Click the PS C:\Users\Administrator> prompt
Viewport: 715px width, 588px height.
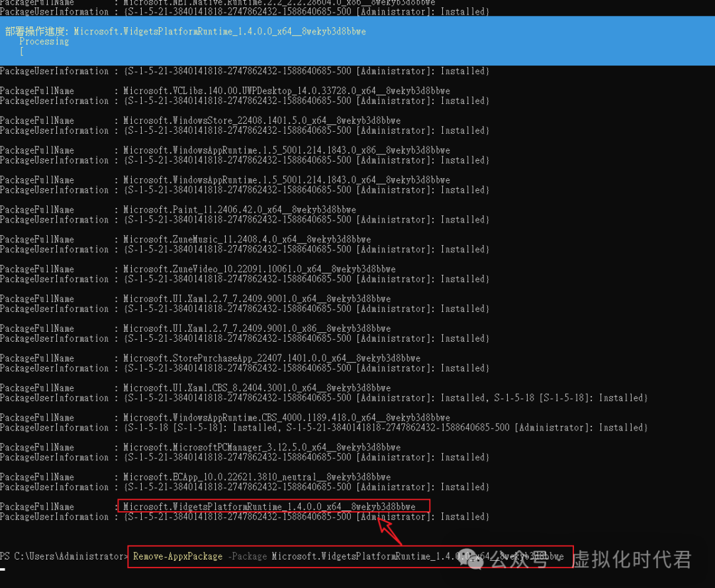coord(64,556)
